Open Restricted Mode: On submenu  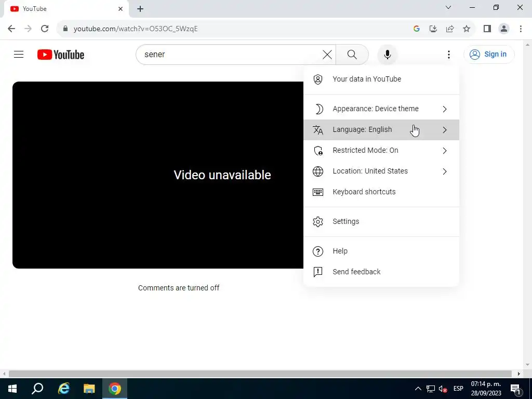click(x=381, y=150)
